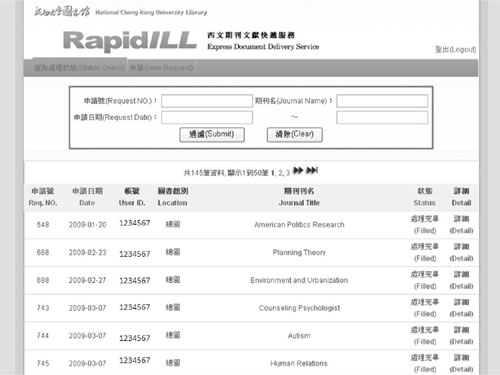
Task: Click the Request Date end field
Action: [x=382, y=118]
